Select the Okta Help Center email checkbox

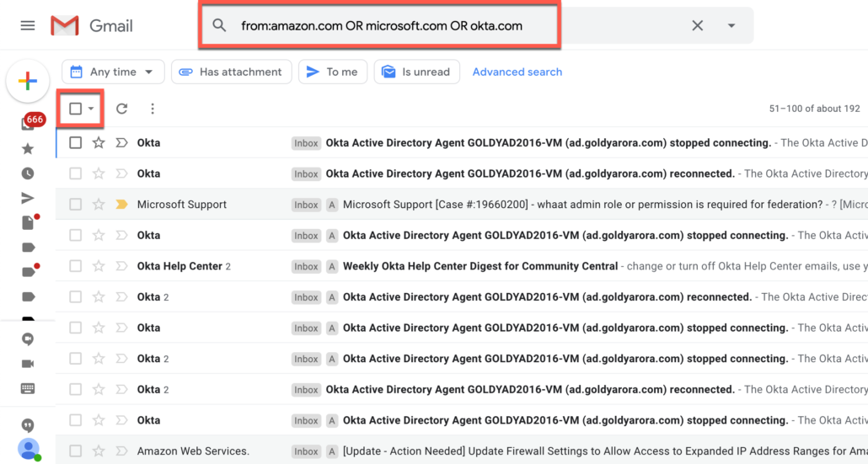pos(75,266)
